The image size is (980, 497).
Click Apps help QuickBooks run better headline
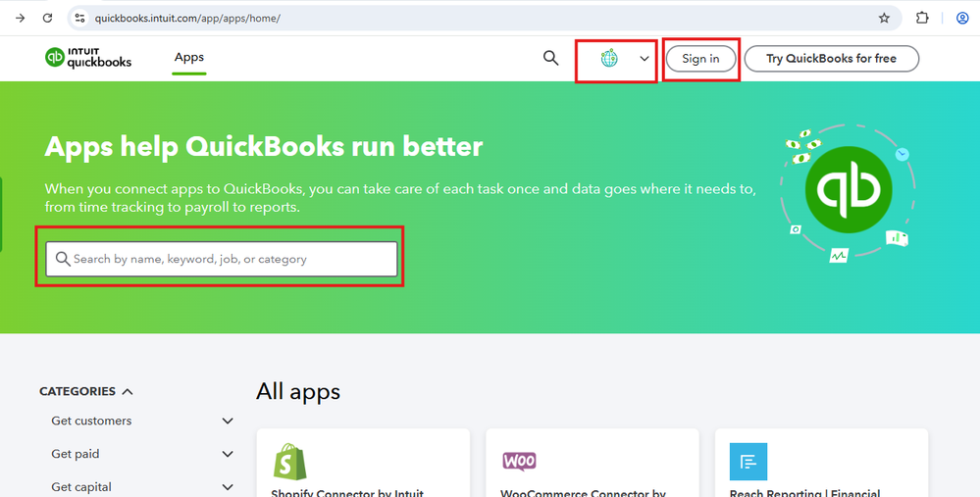(264, 147)
